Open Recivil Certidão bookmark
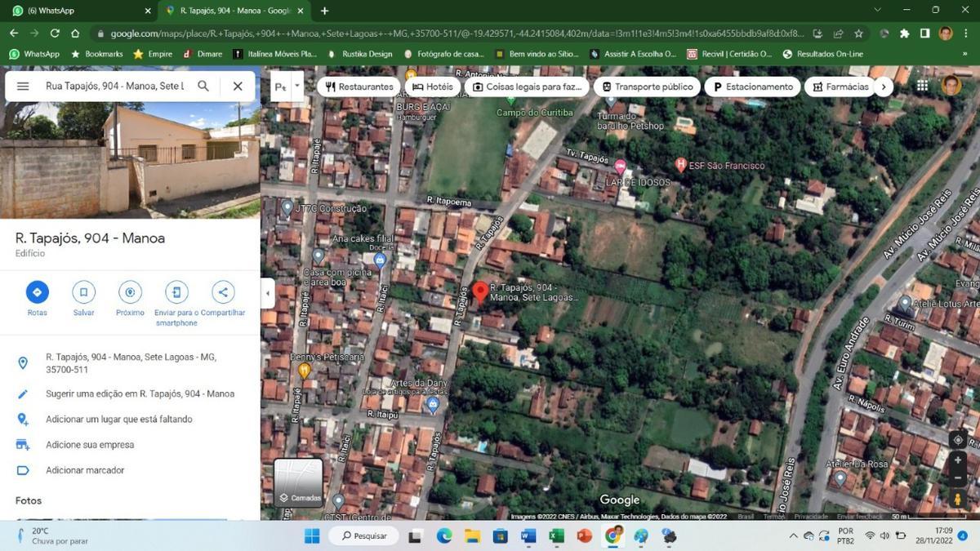980x551 pixels. click(729, 54)
